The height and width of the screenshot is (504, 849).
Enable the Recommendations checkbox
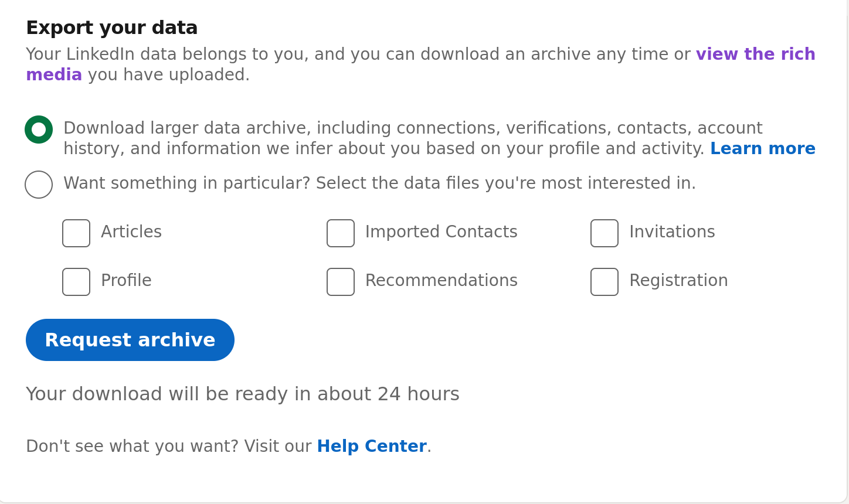(341, 282)
